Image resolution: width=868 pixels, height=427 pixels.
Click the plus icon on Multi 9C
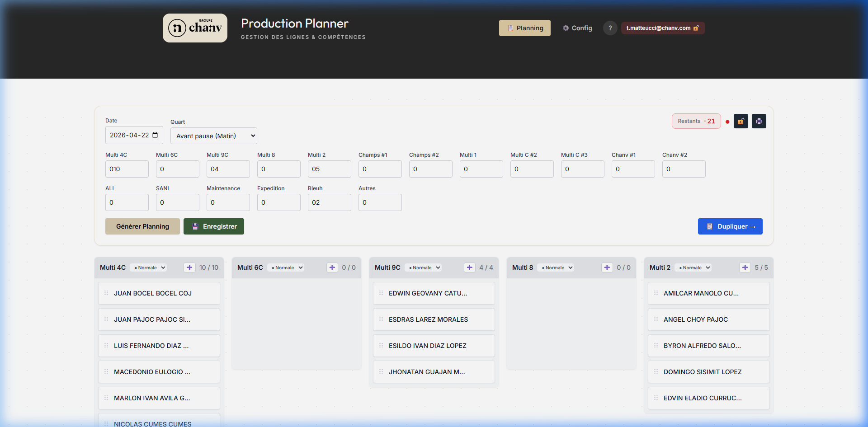pyautogui.click(x=470, y=267)
